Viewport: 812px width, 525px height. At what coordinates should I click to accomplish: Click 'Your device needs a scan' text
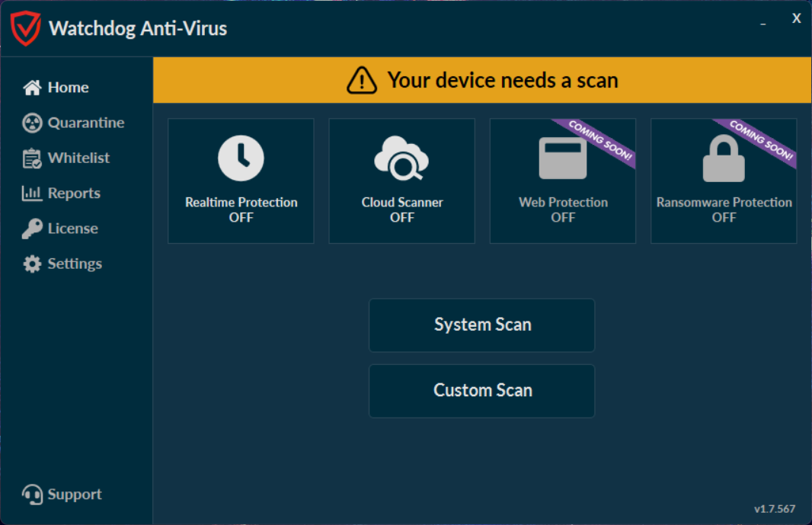[503, 80]
